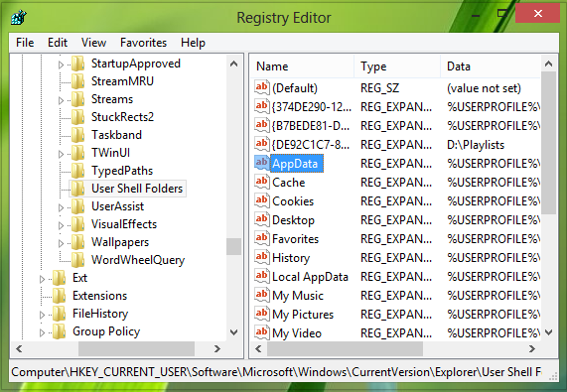Expand the VisualEffects key
Viewport: 567px width, 392px height.
[x=61, y=226]
